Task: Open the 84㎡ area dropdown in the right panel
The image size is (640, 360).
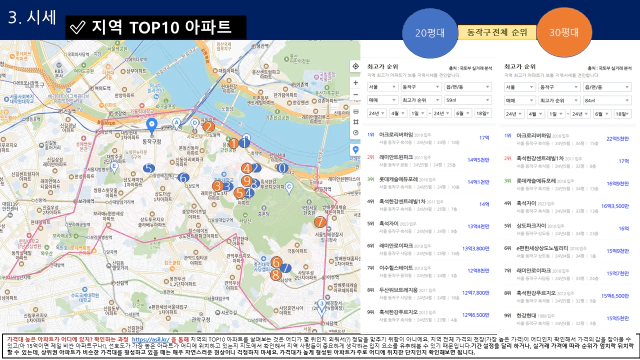Action: click(x=607, y=100)
